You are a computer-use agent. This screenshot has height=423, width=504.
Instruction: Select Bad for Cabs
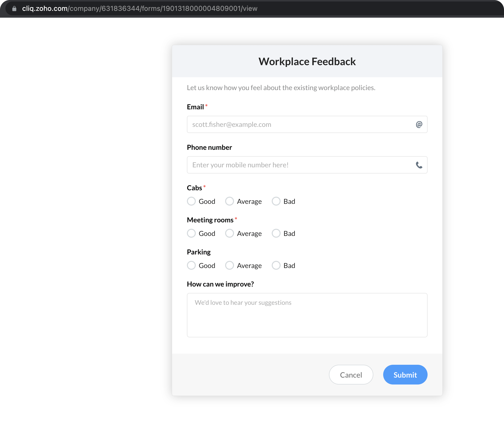click(276, 201)
